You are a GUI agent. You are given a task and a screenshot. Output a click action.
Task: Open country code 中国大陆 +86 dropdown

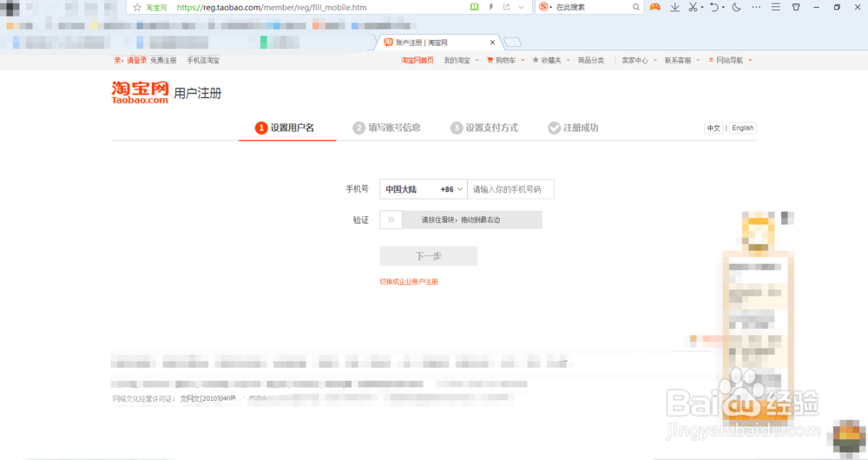424,189
